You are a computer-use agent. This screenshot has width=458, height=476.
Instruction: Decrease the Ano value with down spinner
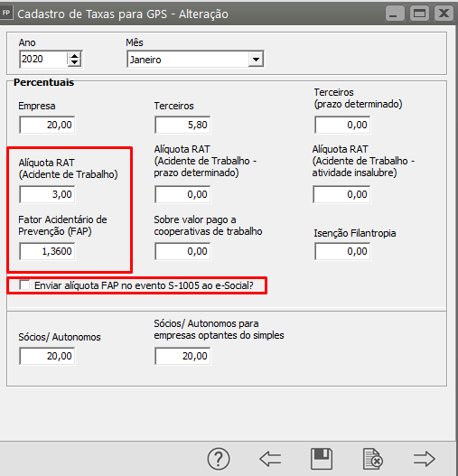pos(74,62)
